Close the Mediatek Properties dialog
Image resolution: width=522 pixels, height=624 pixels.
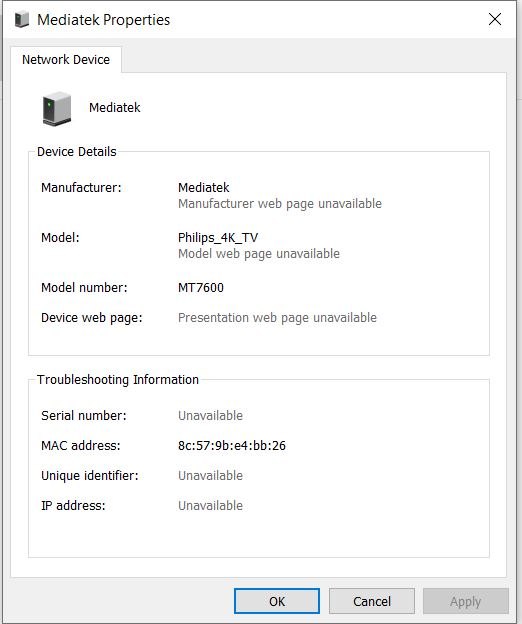(495, 19)
